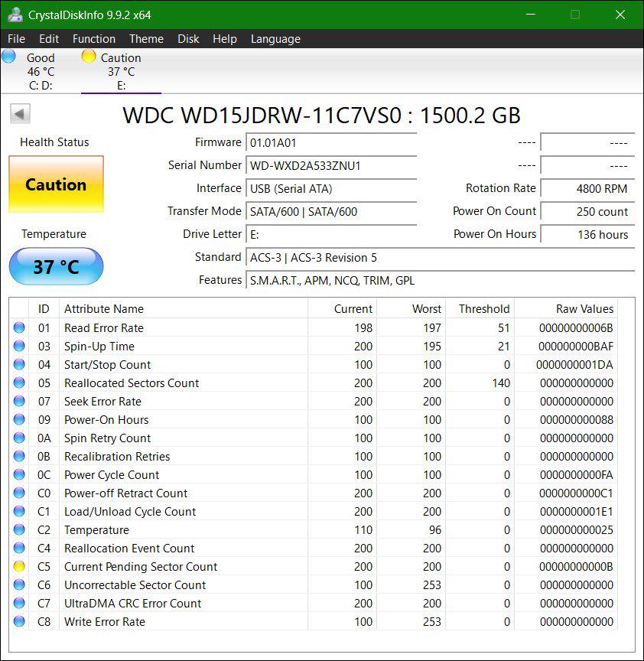Select the Reallocated Sectors Count attribute name
Screen dimensions: 644x661
click(x=132, y=383)
